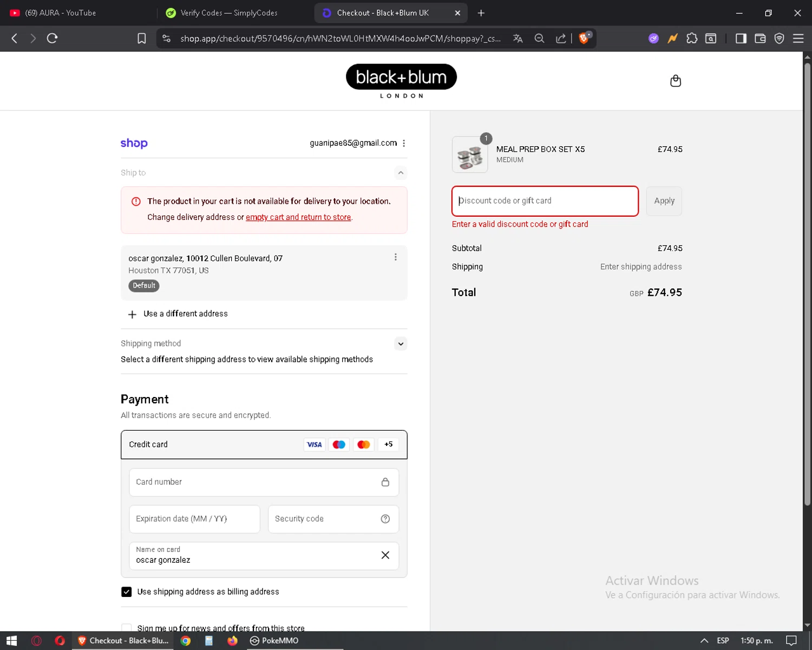Open the calculator app in taskbar
Image resolution: width=812 pixels, height=650 pixels.
[x=209, y=641]
